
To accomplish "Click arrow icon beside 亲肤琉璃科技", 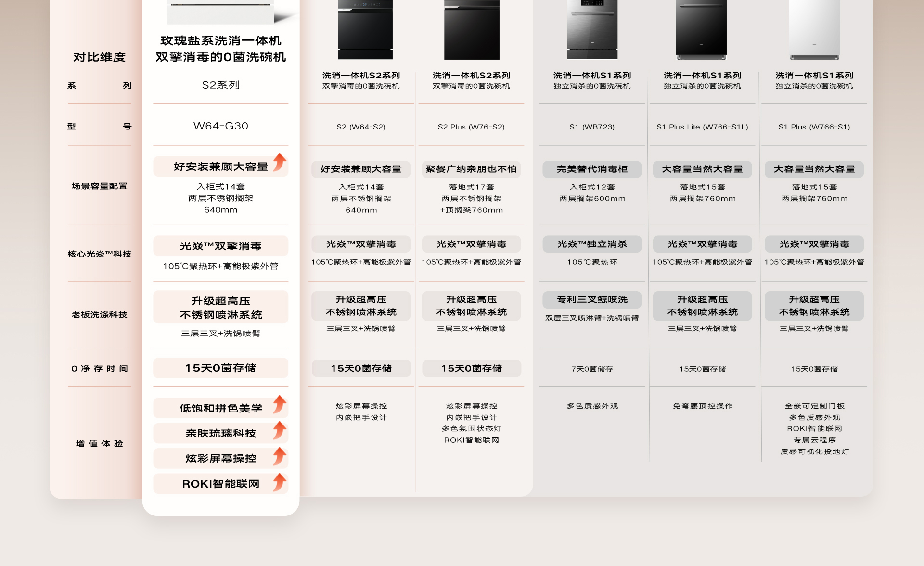I will tap(280, 430).
